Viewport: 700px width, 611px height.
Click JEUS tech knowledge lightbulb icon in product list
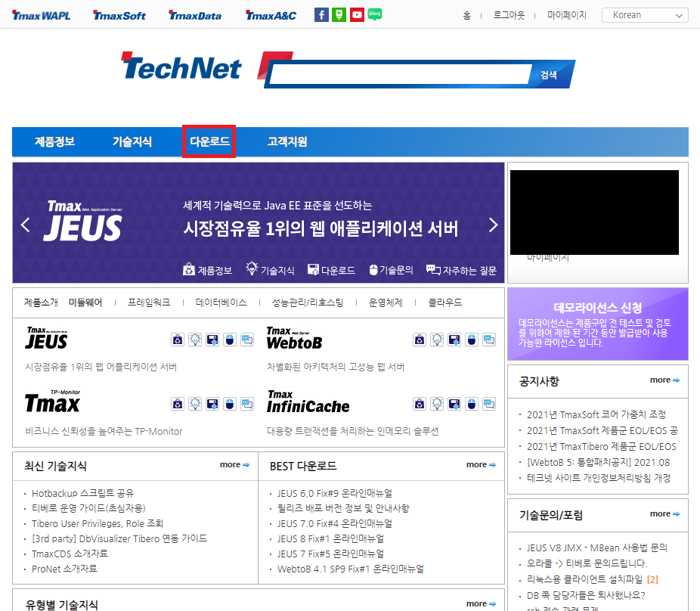click(195, 340)
